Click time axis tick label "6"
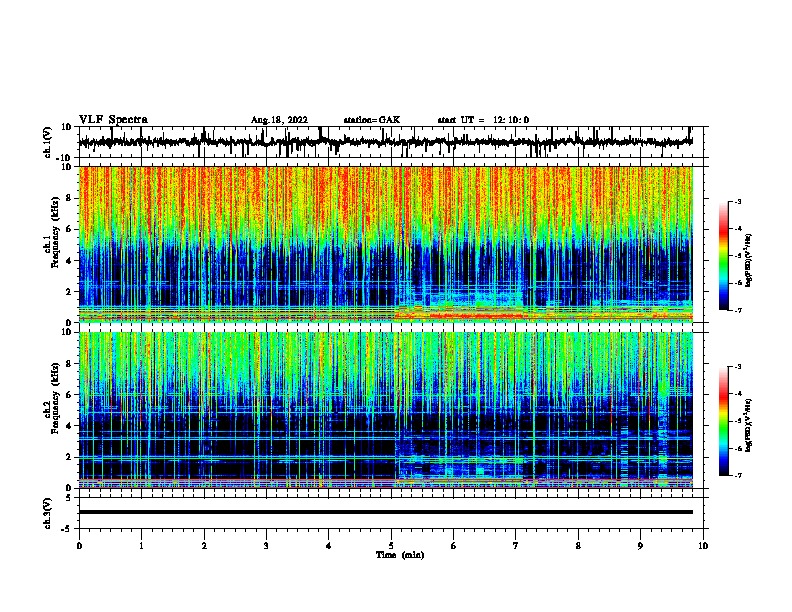The width and height of the screenshot is (792, 612). point(454,545)
